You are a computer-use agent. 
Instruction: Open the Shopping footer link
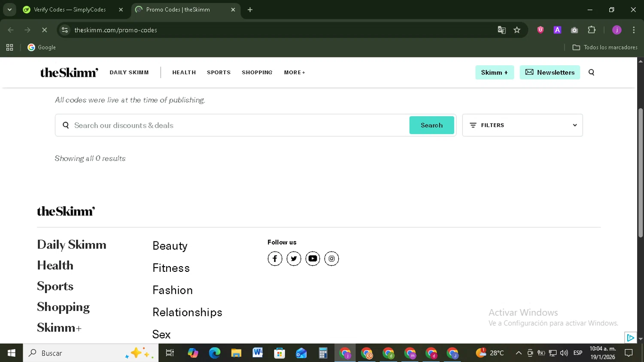pos(63,307)
